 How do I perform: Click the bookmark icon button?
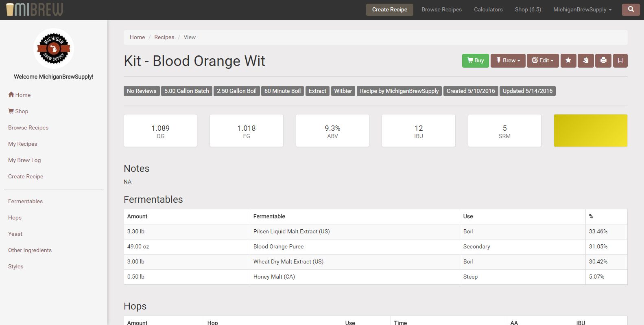point(620,61)
